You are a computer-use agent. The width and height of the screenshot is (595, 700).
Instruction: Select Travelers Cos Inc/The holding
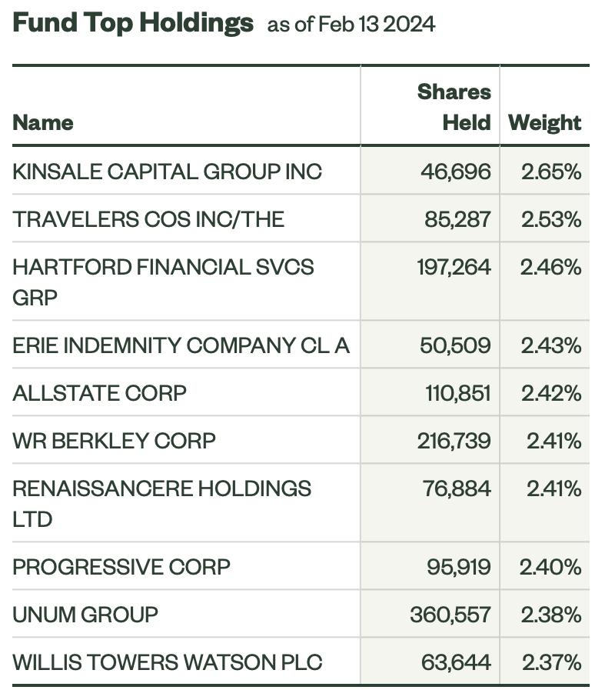pos(148,219)
